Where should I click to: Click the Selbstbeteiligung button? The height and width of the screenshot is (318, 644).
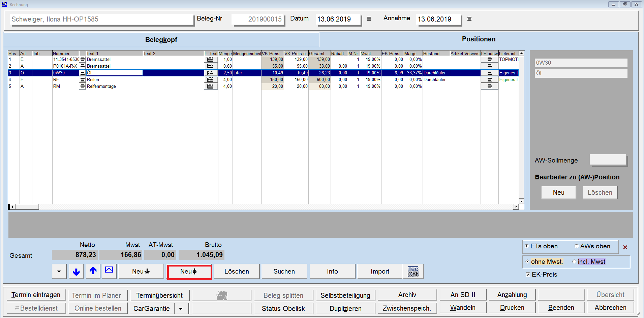[x=345, y=295]
